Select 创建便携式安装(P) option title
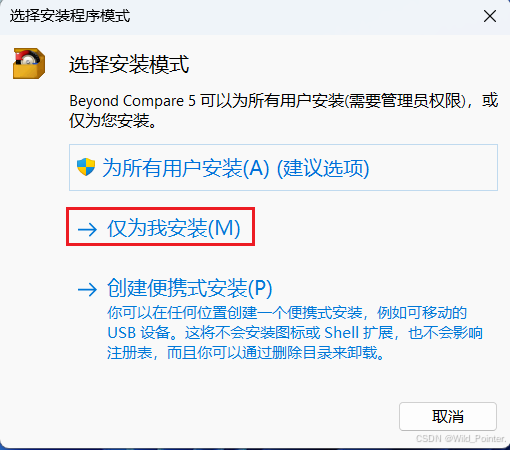Screen dimensions: 510x450 point(189,288)
